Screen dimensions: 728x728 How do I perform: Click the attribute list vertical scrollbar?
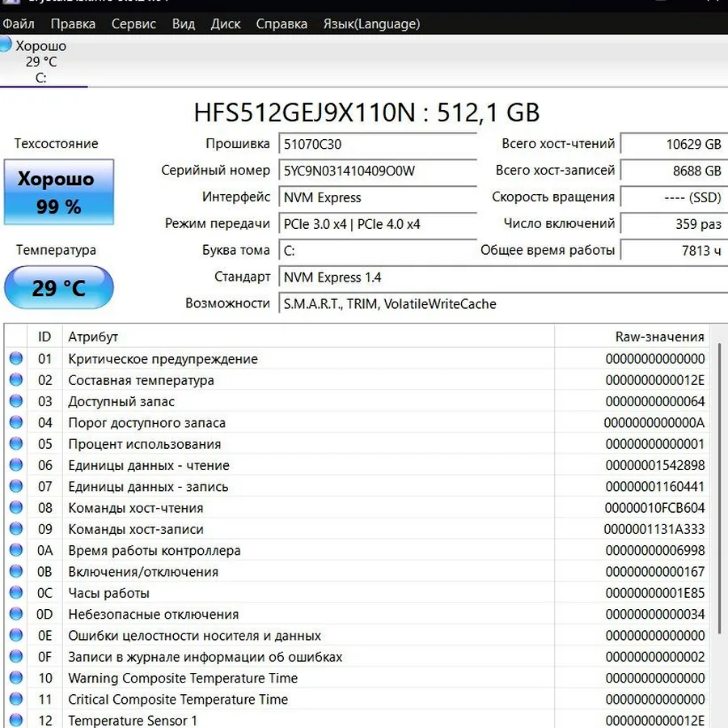tap(720, 488)
